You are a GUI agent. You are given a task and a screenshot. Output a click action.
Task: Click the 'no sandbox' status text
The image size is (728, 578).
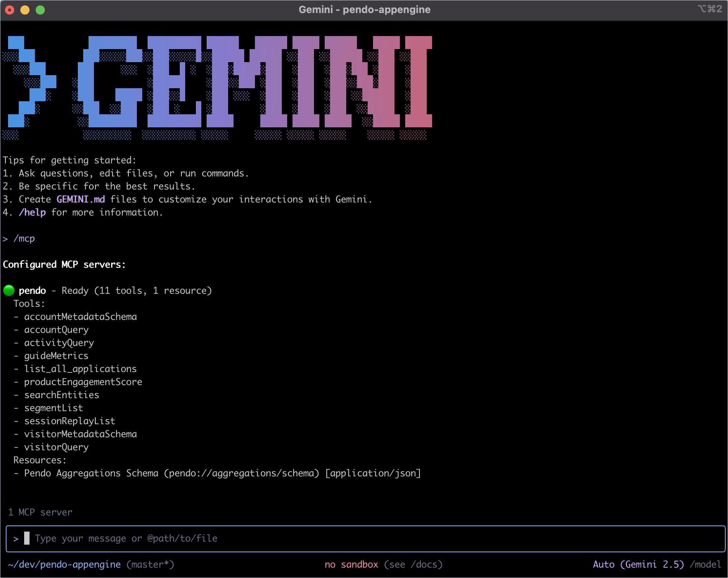[x=352, y=565]
